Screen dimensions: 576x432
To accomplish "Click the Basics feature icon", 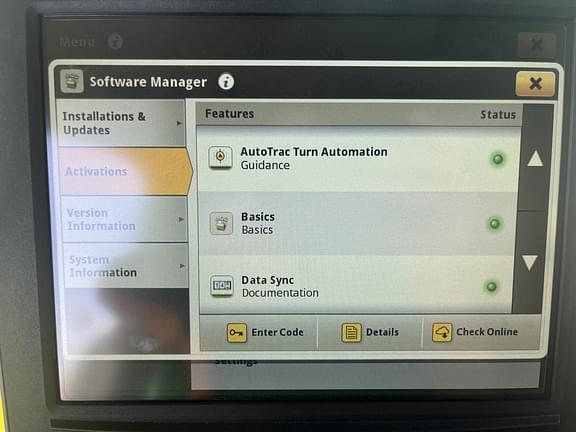I will click(x=221, y=223).
